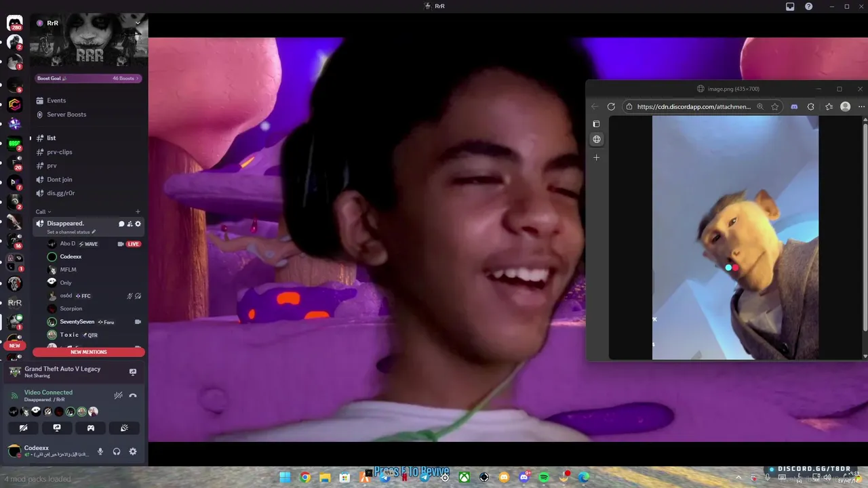The width and height of the screenshot is (868, 488).
Task: Open Edge favorites list icon
Action: pos(829,106)
